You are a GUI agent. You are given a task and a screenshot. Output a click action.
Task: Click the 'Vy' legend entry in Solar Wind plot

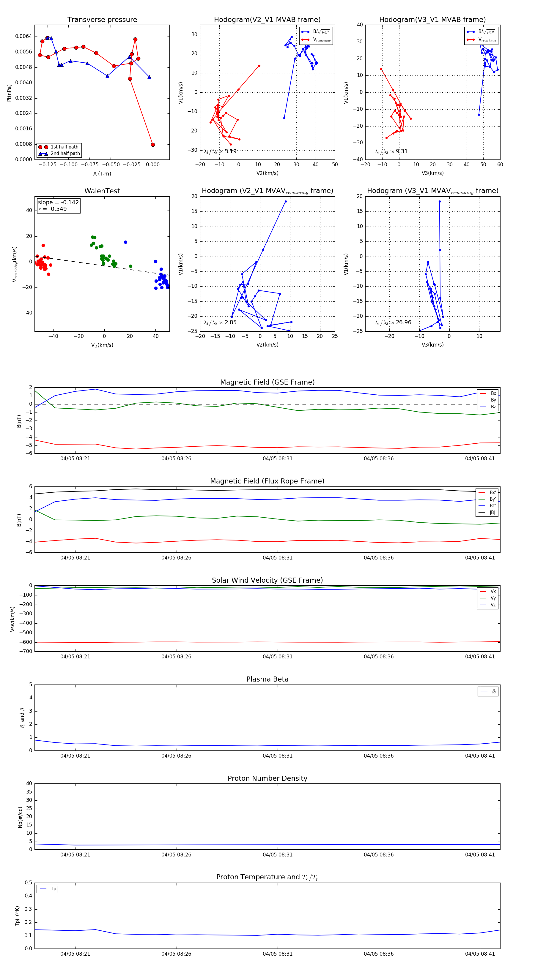488,598
